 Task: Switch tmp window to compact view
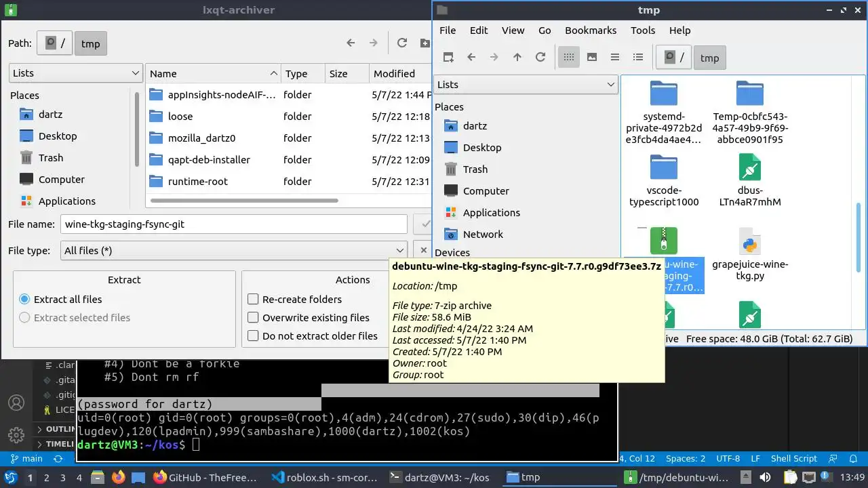click(615, 58)
